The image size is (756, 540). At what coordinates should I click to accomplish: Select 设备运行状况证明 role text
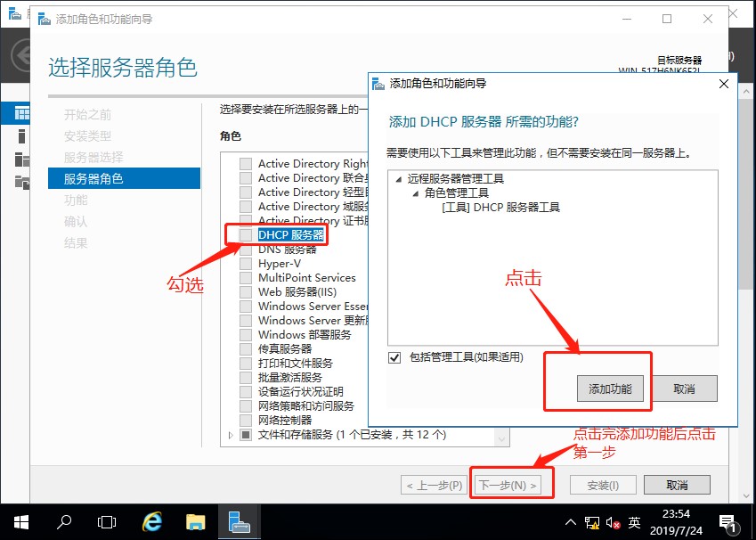[x=301, y=392]
